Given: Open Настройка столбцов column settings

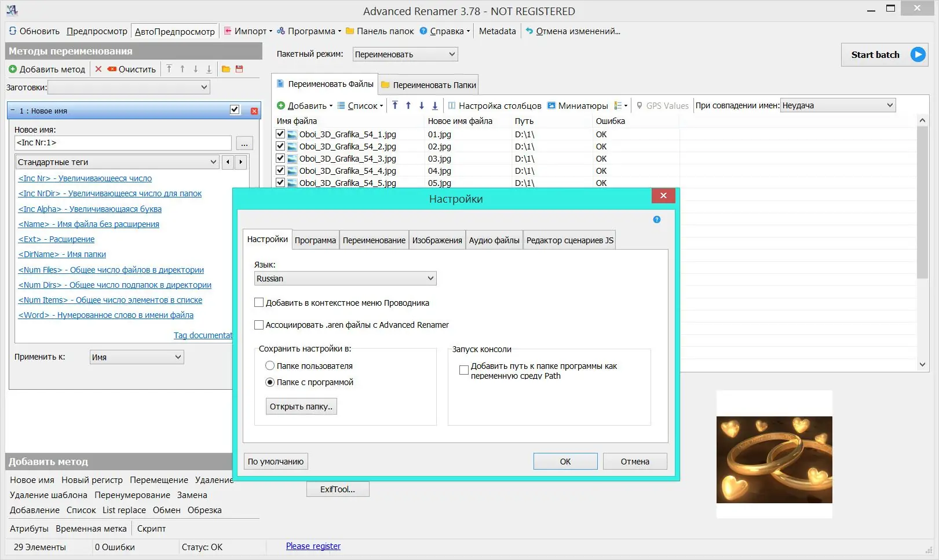Looking at the screenshot, I should click(494, 105).
